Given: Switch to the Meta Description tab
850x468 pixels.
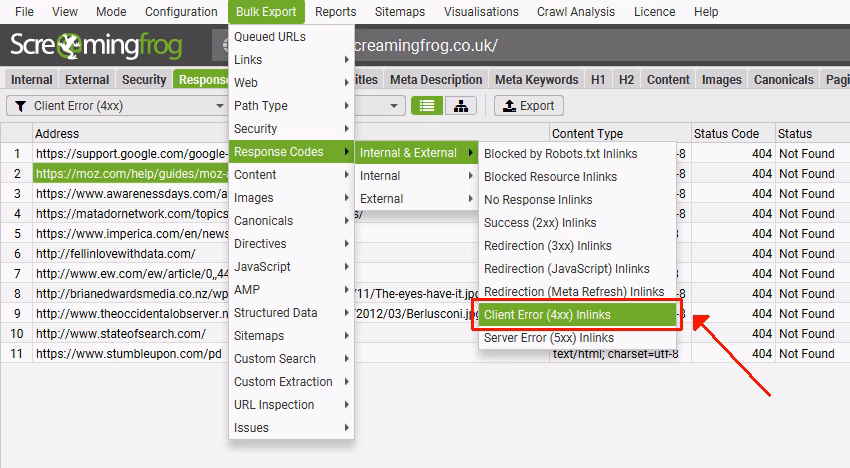Looking at the screenshot, I should tap(435, 80).
